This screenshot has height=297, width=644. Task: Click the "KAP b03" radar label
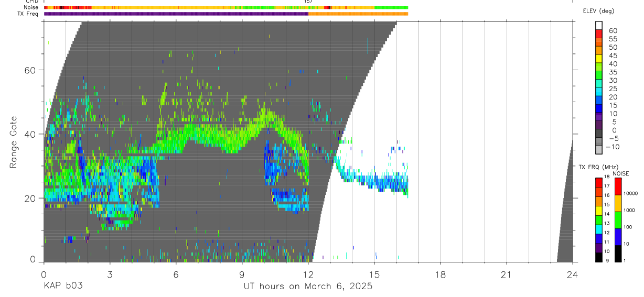coord(62,286)
